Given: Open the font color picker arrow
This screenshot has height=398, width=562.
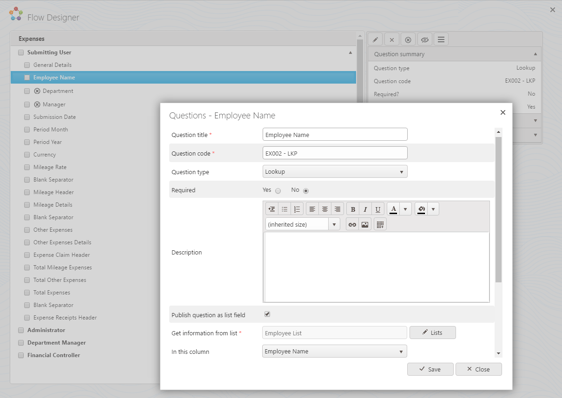Looking at the screenshot, I should click(405, 209).
